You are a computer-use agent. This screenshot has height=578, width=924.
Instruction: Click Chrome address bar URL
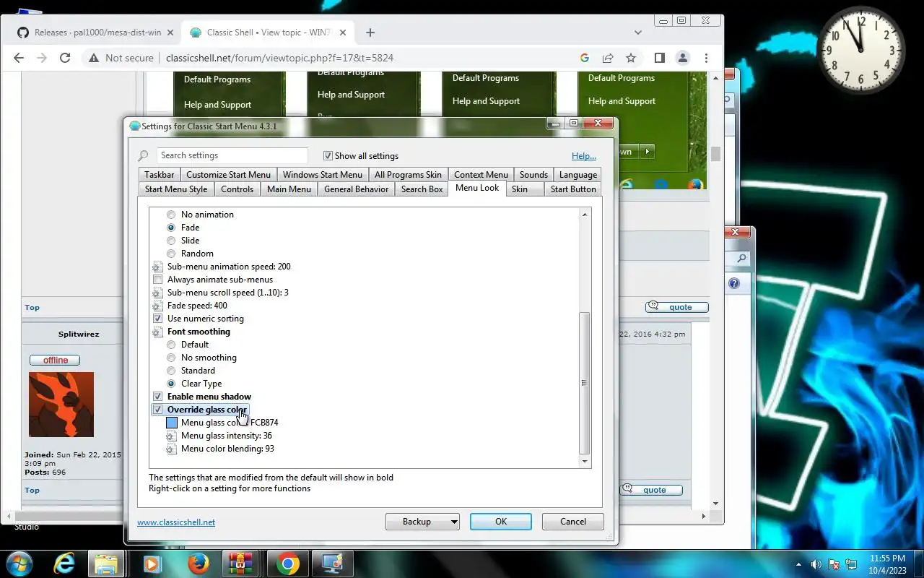tap(279, 58)
